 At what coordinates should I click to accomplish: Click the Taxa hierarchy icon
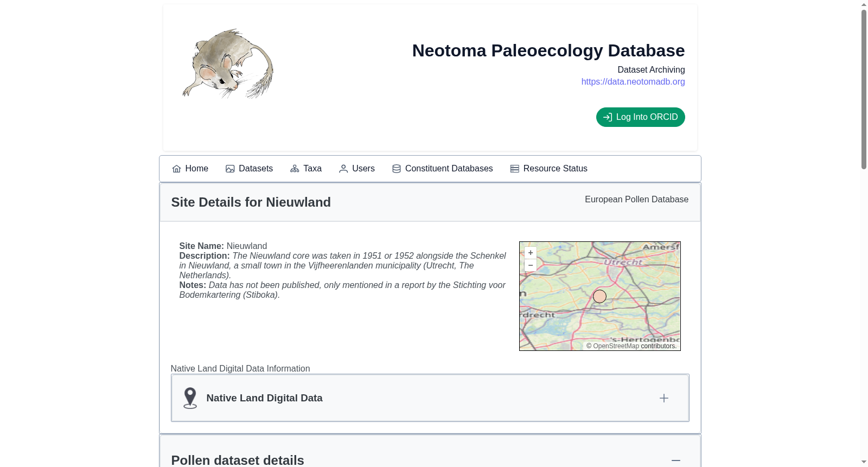(x=295, y=169)
